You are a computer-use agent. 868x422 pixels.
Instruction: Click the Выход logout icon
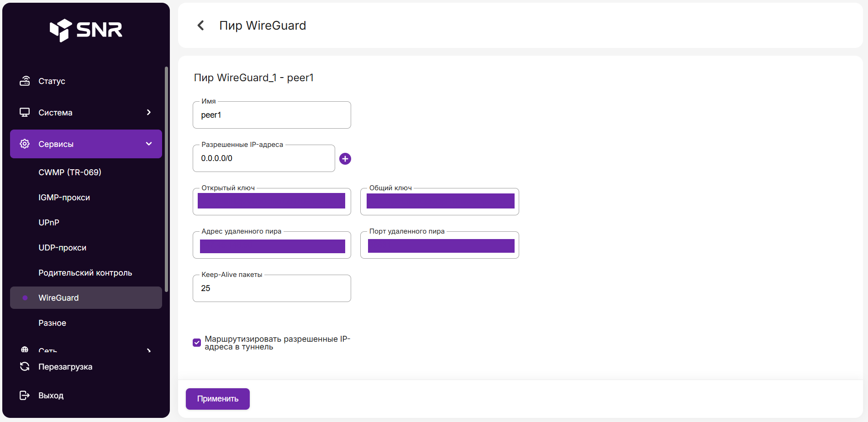point(25,396)
